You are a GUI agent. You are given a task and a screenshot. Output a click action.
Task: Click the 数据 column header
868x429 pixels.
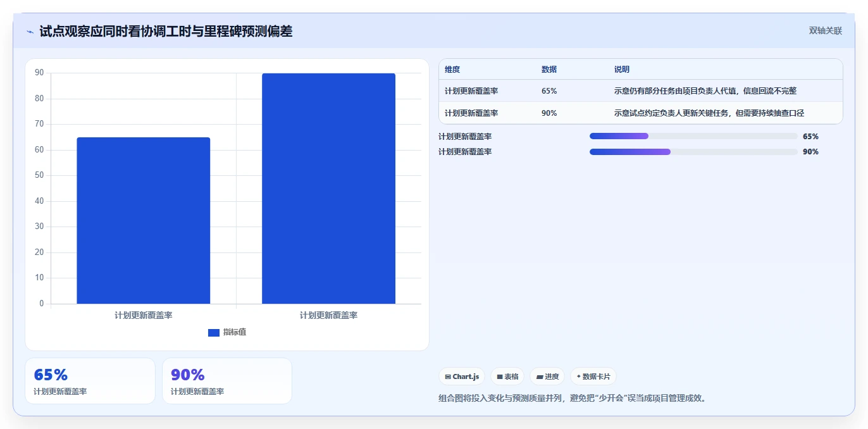click(x=549, y=70)
